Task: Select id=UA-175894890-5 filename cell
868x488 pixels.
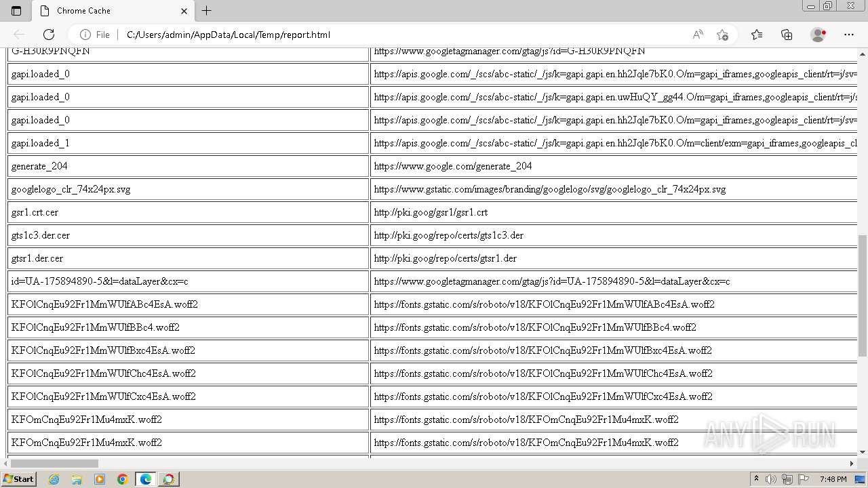Action: (x=188, y=281)
